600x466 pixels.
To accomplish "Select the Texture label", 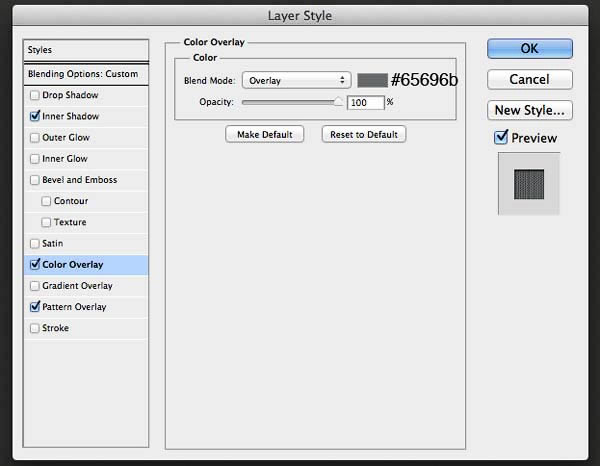I will coord(70,222).
